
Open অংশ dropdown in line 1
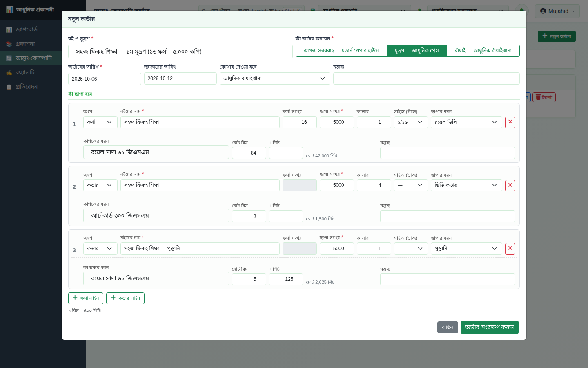(100, 122)
